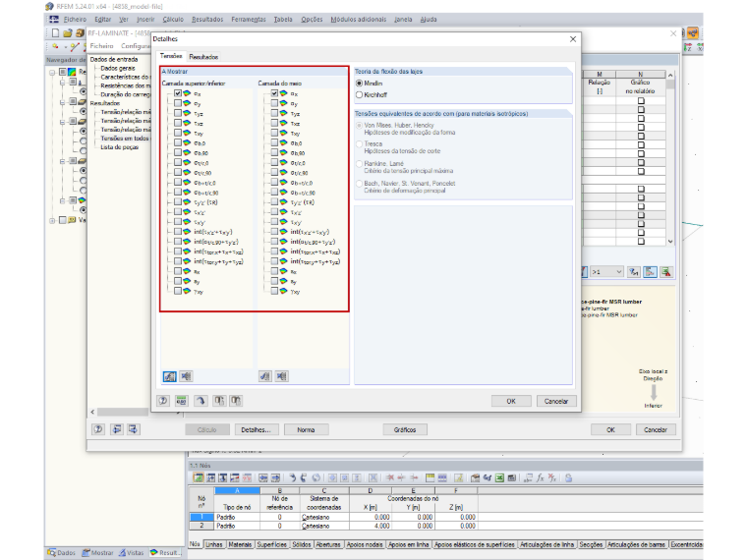Screen dimensions: 747x560
Task: Click the fx formula icon in table toolbar
Action: (x=541, y=477)
